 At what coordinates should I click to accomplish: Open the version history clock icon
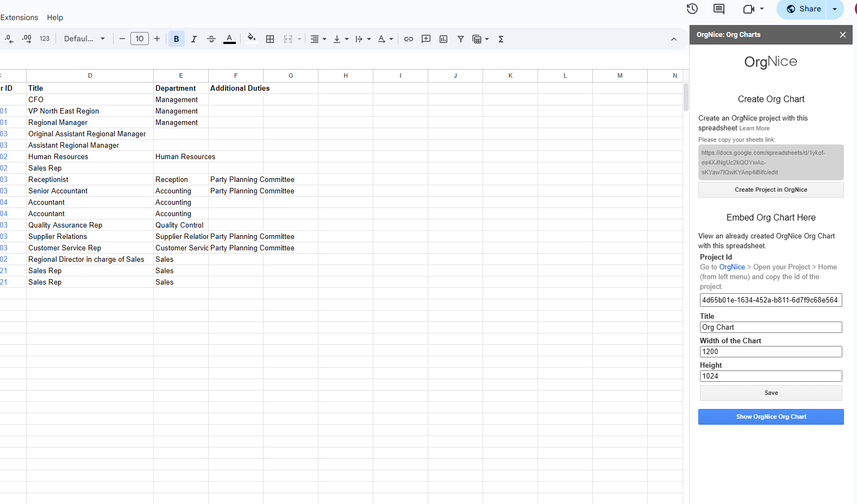tap(692, 9)
